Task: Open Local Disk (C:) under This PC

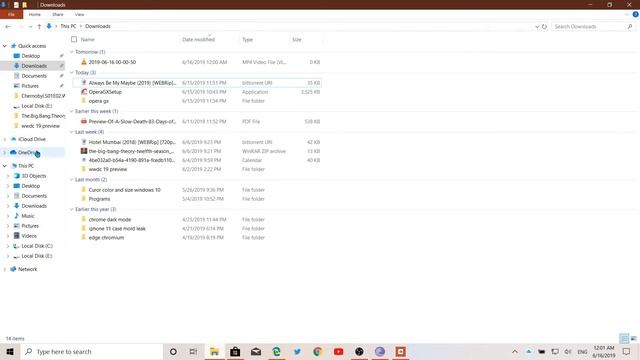Action: click(37, 246)
